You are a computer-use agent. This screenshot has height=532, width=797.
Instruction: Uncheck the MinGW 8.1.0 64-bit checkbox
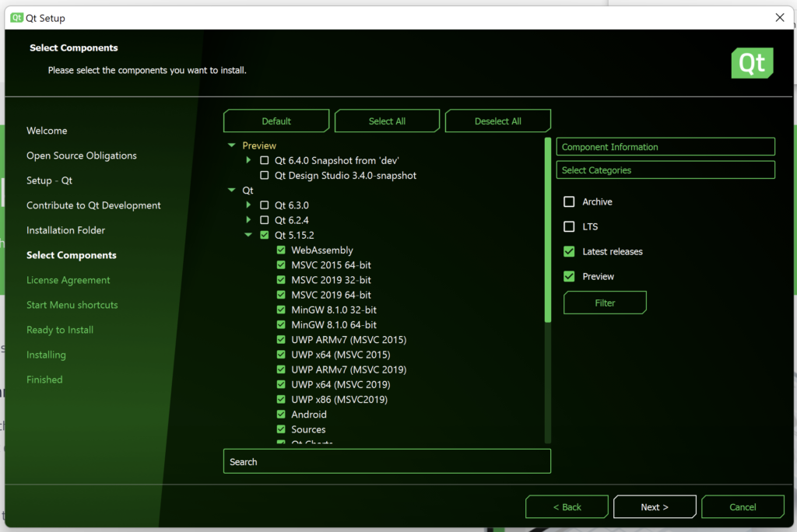281,324
